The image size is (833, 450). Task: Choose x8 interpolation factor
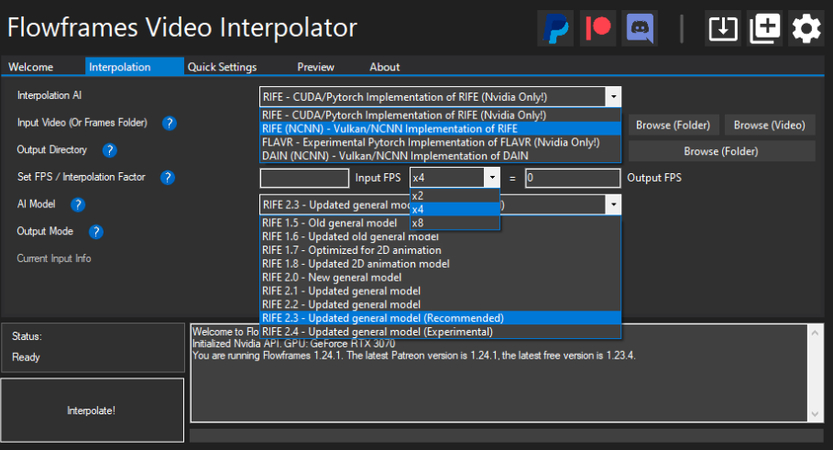pos(455,223)
